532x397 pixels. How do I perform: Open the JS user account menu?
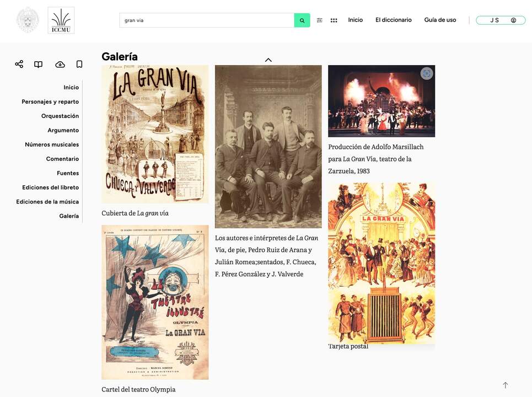pyautogui.click(x=501, y=20)
